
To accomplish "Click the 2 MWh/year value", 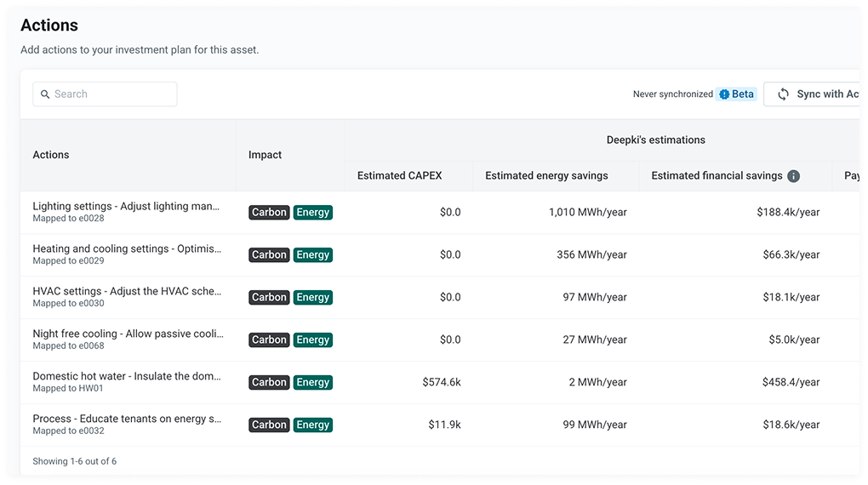I will pos(598,383).
